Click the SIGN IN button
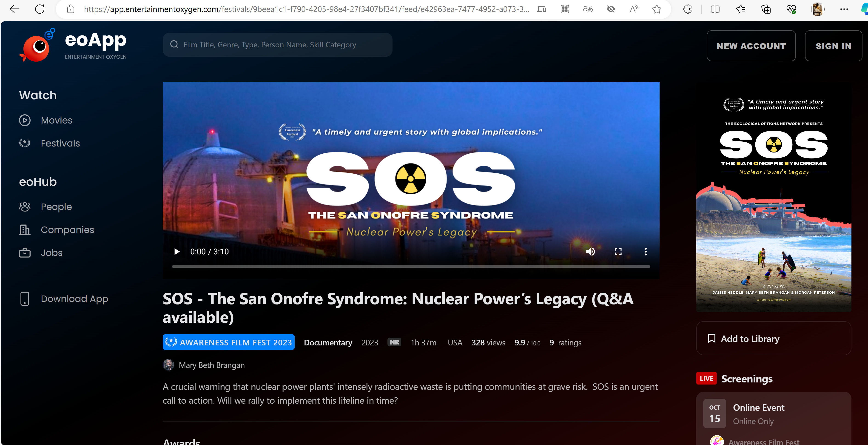This screenshot has width=868, height=445. pyautogui.click(x=833, y=46)
